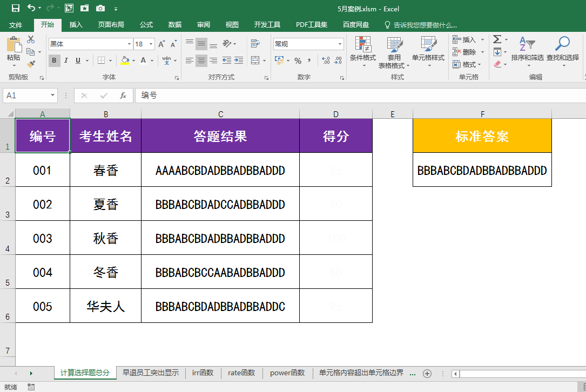Click the Format Painter brush icon
Screen dimensions: 586x392
point(31,64)
